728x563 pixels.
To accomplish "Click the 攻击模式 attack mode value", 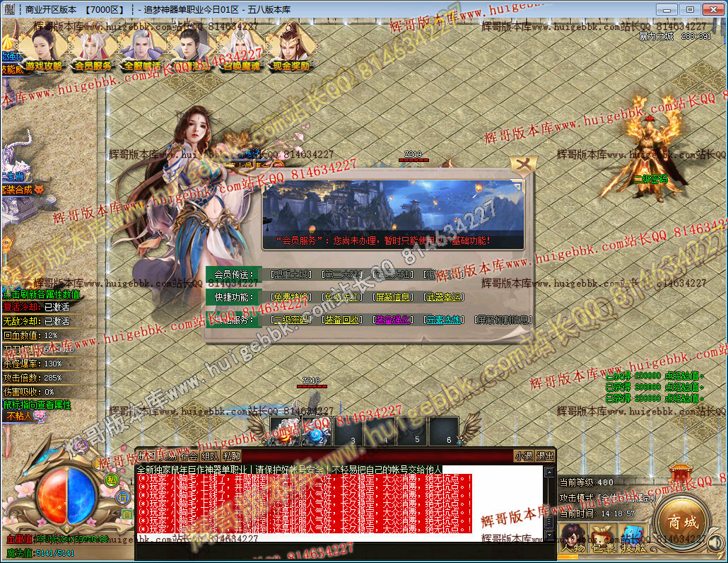I will pyautogui.click(x=627, y=499).
